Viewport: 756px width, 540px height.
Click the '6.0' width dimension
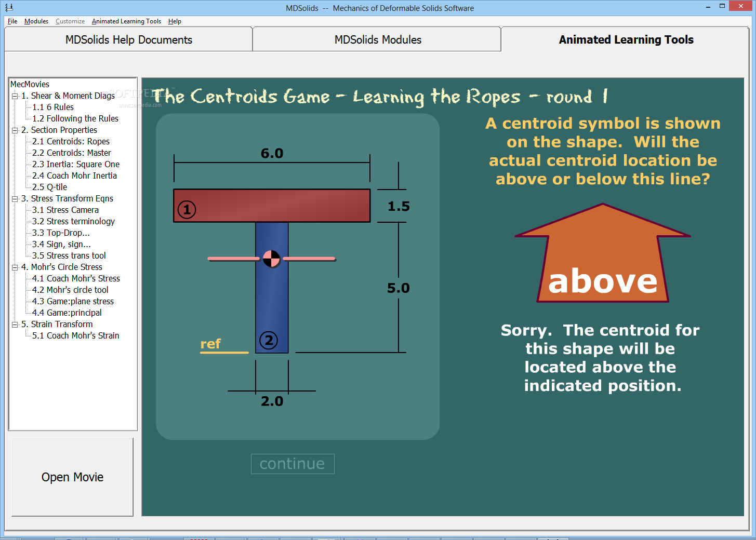pos(272,153)
